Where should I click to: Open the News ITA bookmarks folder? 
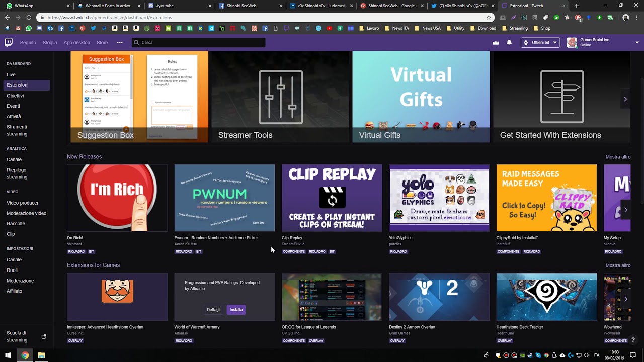coord(396,28)
